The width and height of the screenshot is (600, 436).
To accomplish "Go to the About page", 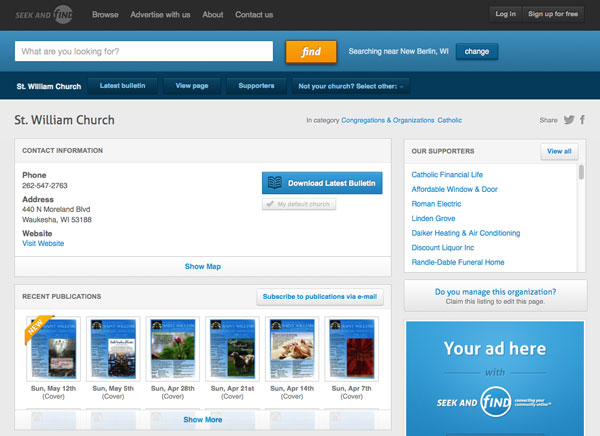I will click(x=213, y=15).
